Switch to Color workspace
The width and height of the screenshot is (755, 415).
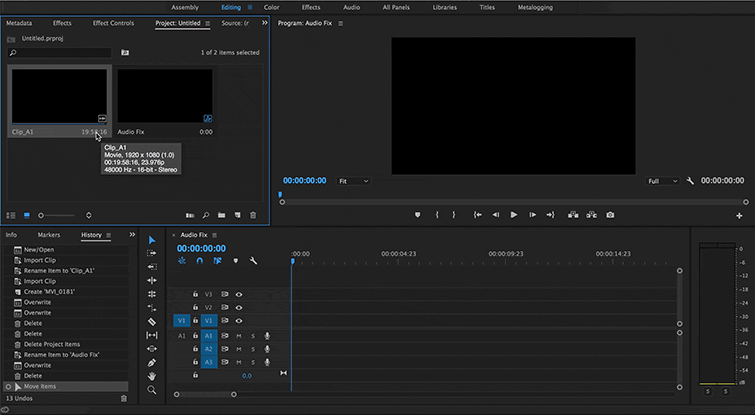pyautogui.click(x=272, y=7)
